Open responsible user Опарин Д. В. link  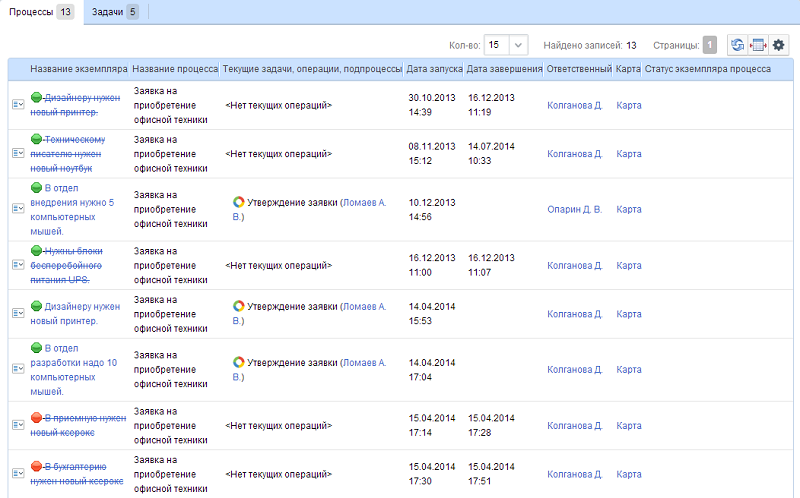tap(574, 209)
